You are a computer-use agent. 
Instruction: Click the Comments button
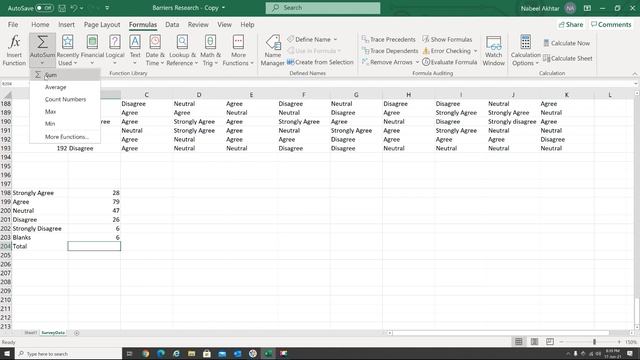(611, 24)
